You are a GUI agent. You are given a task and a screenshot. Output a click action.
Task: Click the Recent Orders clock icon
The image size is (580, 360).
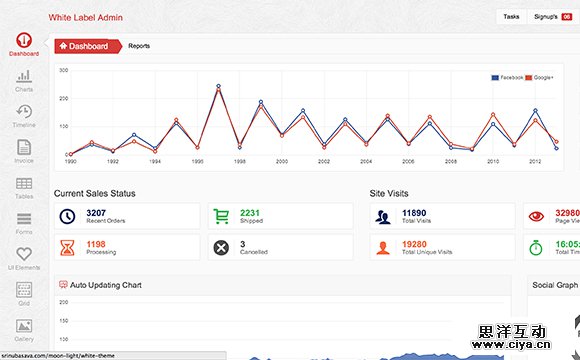[x=67, y=216]
